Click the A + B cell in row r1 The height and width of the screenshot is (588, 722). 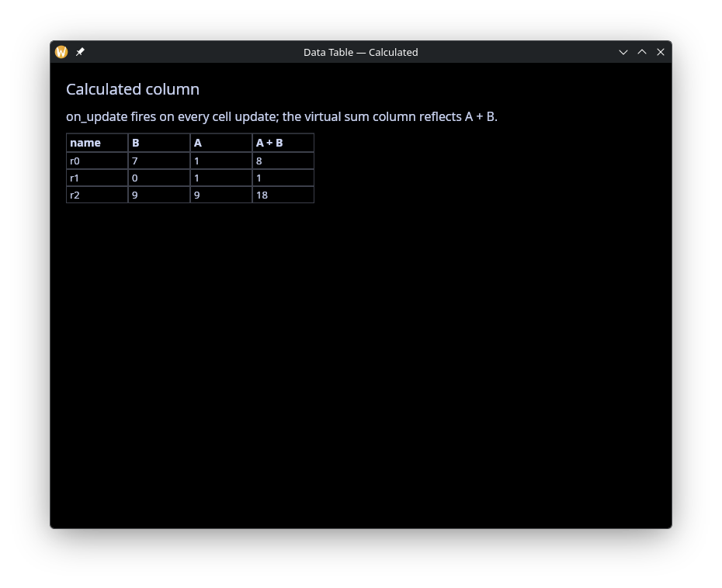(x=283, y=178)
